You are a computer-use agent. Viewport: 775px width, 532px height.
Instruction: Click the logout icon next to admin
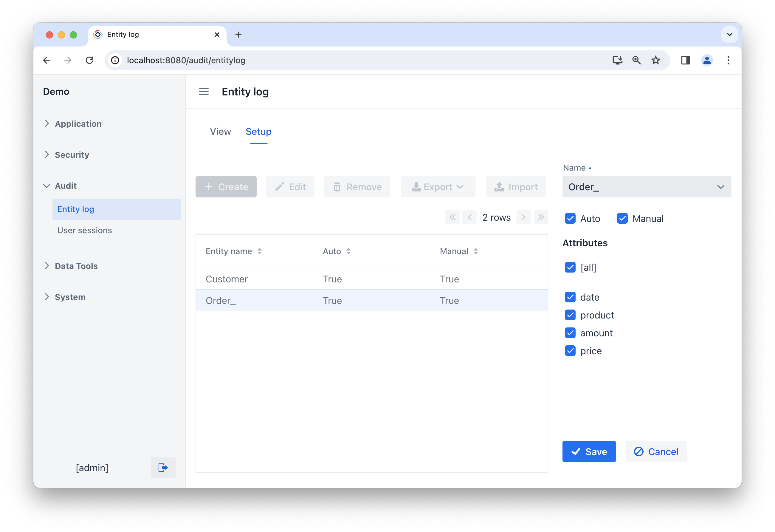click(163, 467)
